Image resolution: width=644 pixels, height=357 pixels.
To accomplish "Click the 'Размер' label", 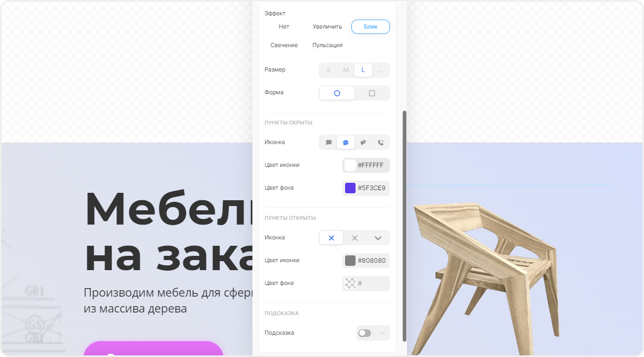I will point(275,70).
